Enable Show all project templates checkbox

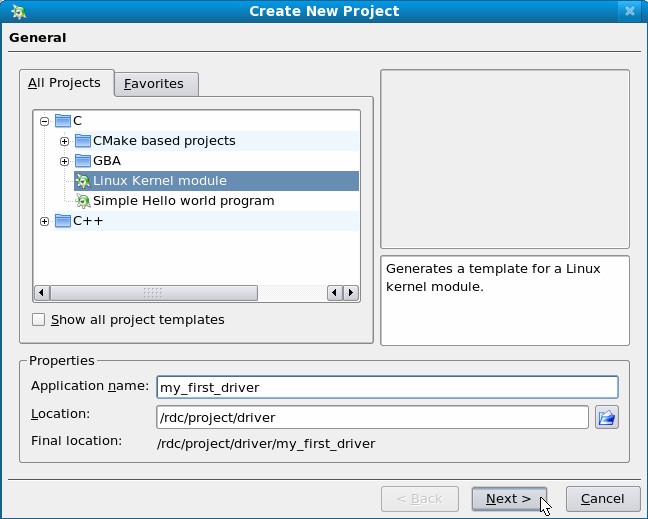[x=39, y=320]
